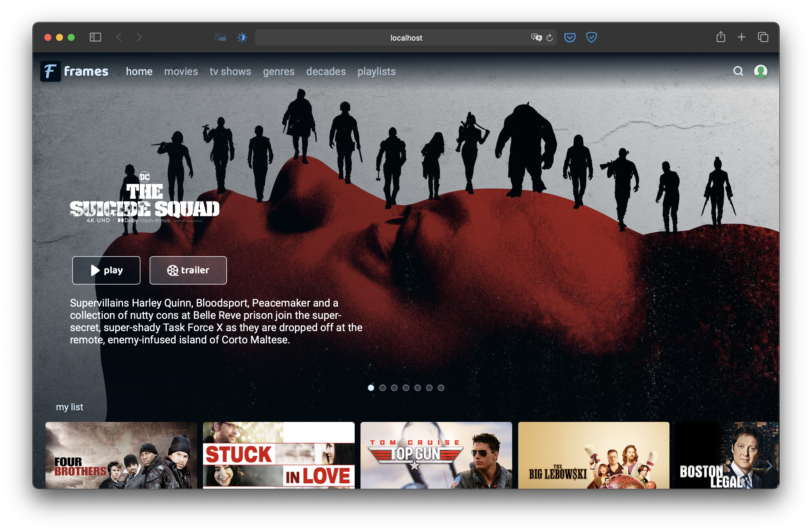Click the Pocket save icon
812x532 pixels.
(569, 37)
